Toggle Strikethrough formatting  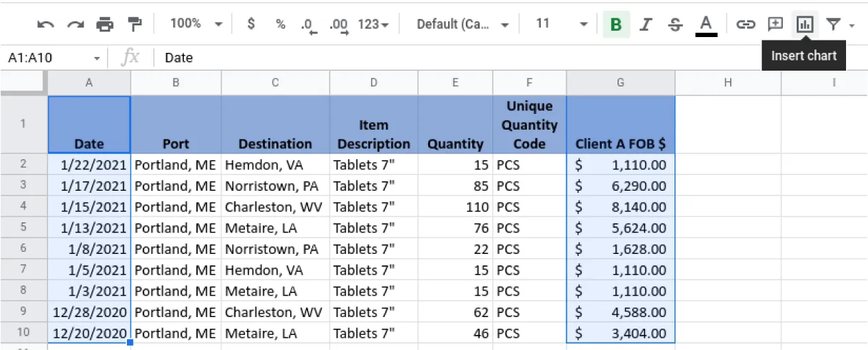675,25
